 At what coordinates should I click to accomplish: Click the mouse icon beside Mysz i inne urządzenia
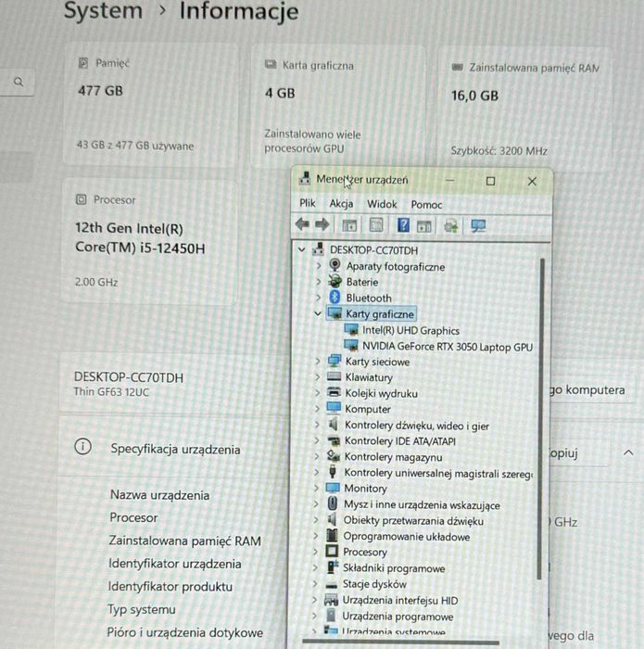(333, 503)
